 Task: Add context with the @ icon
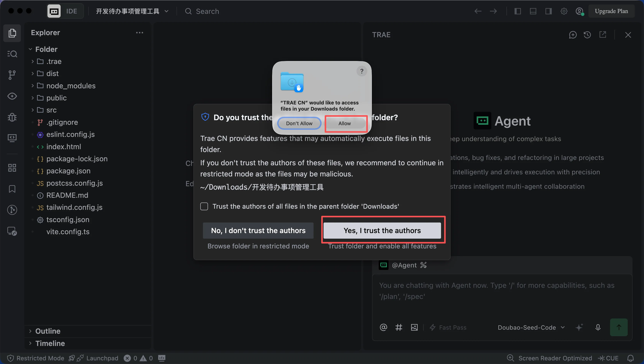coord(383,328)
